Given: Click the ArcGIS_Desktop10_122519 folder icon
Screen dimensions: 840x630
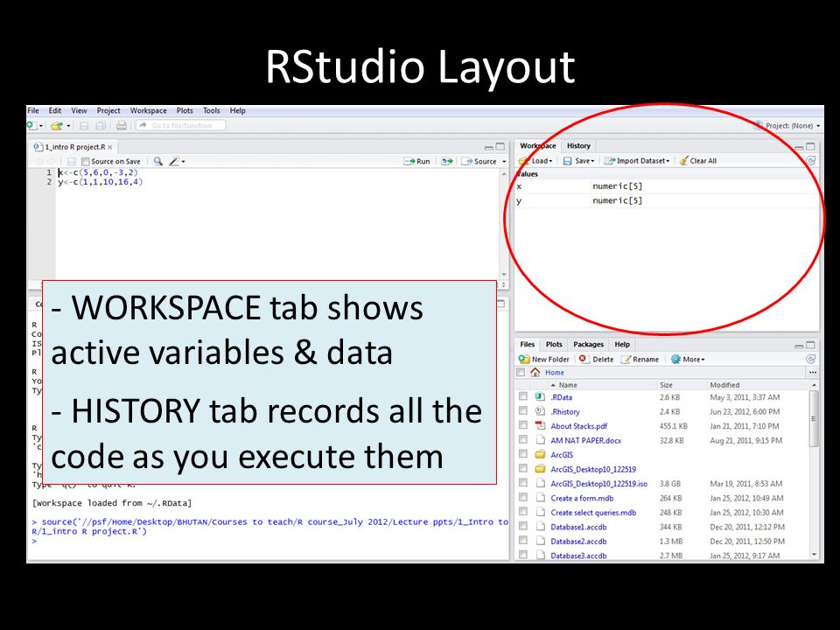Looking at the screenshot, I should pyautogui.click(x=540, y=469).
